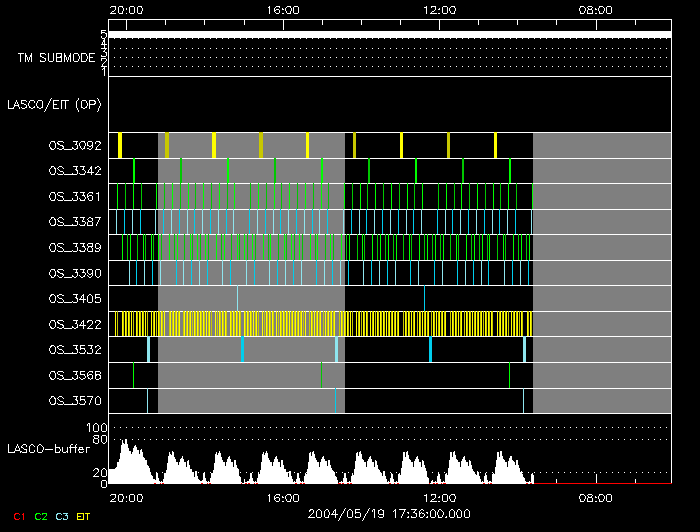Select the OS_3422 row label
The width and height of the screenshot is (700, 532).
[x=75, y=324]
